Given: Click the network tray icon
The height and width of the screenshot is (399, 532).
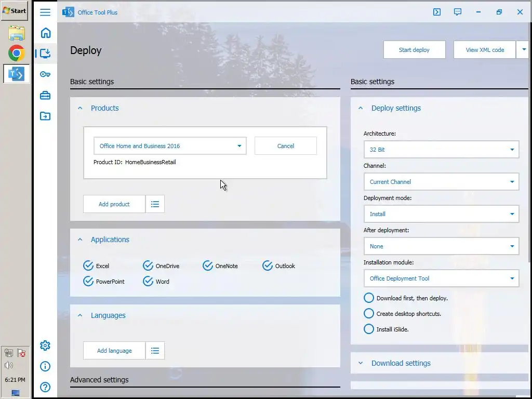Looking at the screenshot, I should coord(9,353).
